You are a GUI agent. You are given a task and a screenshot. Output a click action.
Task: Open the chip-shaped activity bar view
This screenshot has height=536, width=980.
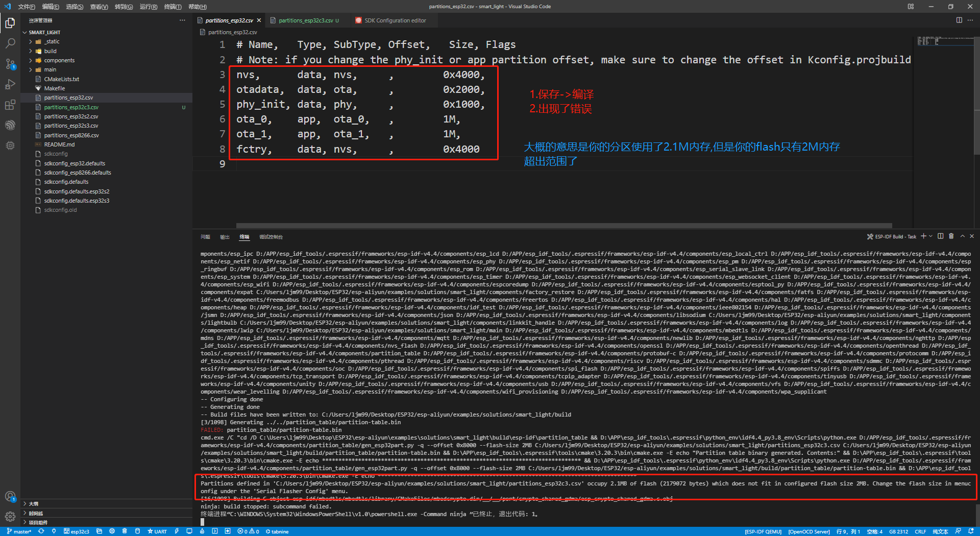coord(10,145)
